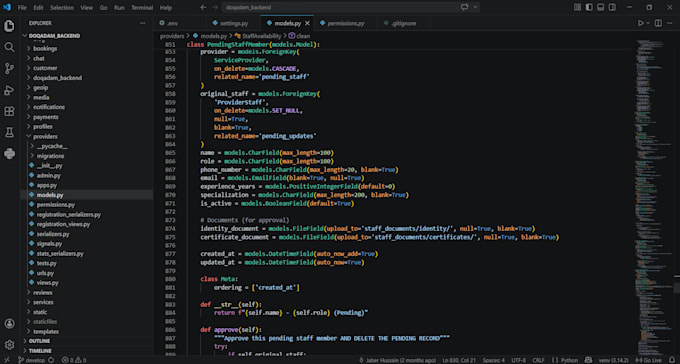
Task: Open the Source Control view icon
Action: click(9, 69)
